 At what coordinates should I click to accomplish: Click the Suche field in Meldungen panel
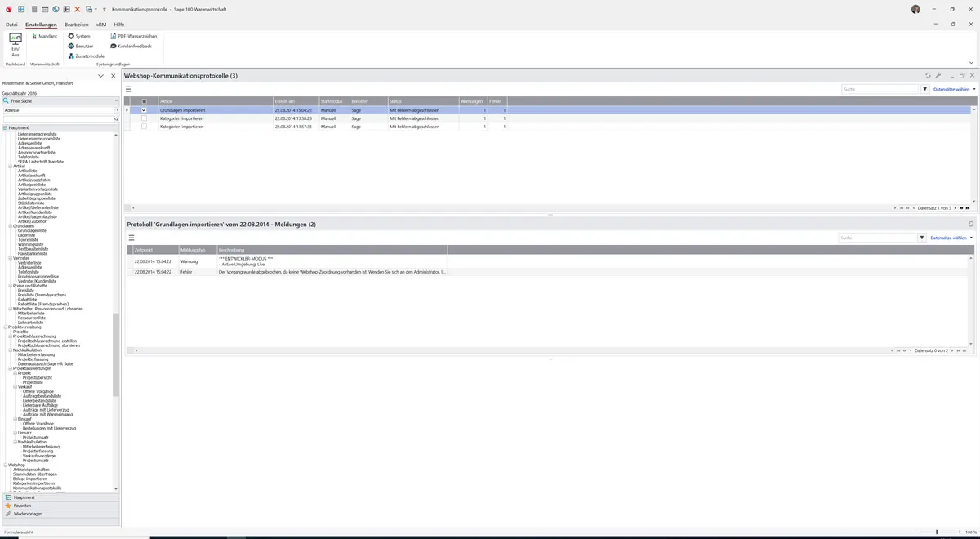click(x=877, y=238)
